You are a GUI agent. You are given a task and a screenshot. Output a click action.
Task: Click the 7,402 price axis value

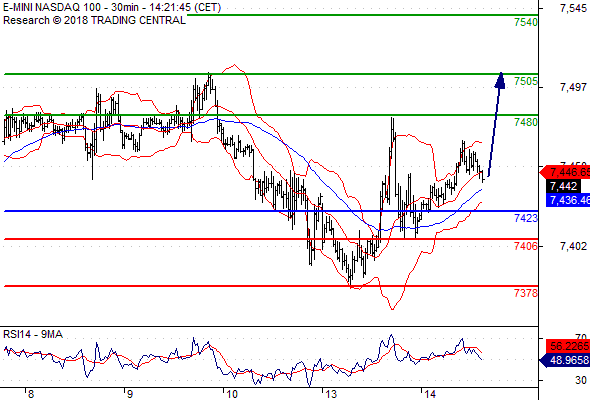point(573,246)
